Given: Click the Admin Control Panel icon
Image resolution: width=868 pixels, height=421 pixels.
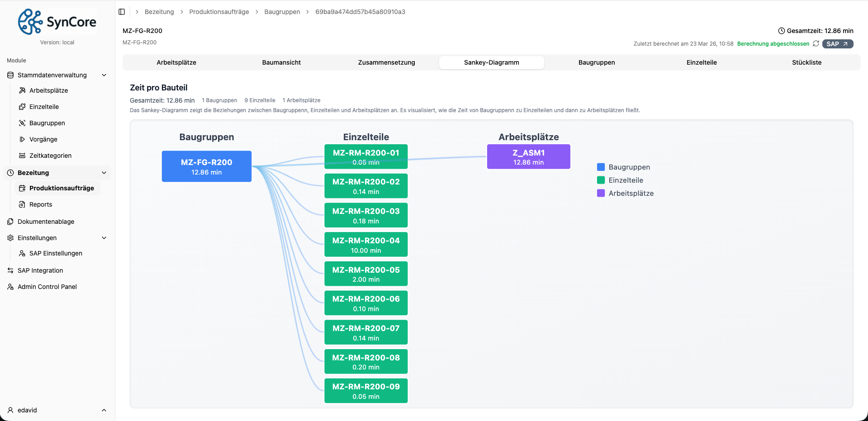Looking at the screenshot, I should [10, 287].
